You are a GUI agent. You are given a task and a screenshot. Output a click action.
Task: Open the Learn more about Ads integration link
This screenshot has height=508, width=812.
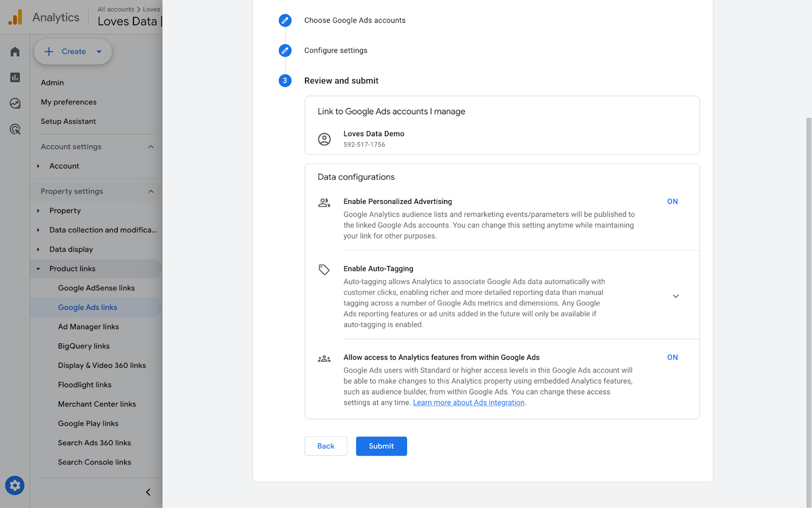468,402
